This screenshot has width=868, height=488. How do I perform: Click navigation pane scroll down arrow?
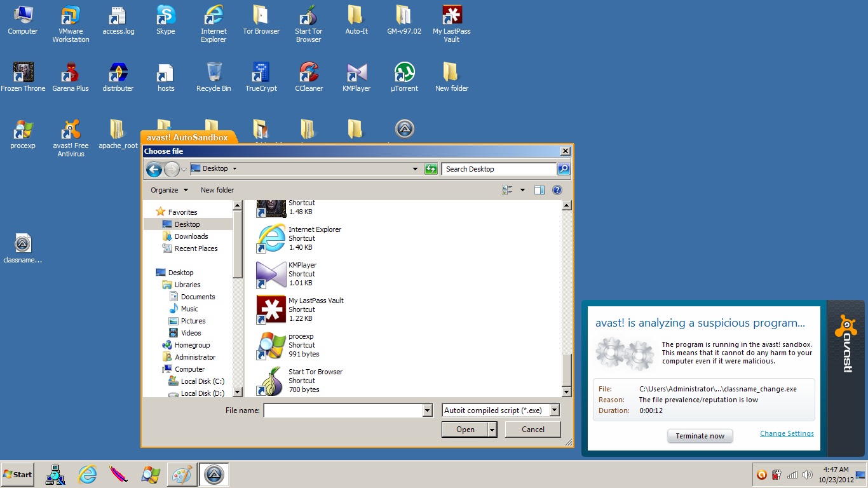click(x=238, y=393)
